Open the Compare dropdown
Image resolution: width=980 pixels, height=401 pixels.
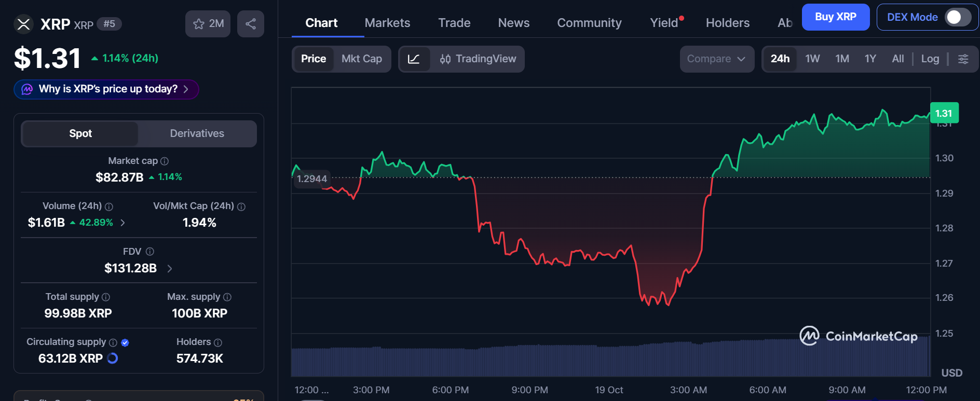pyautogui.click(x=717, y=59)
